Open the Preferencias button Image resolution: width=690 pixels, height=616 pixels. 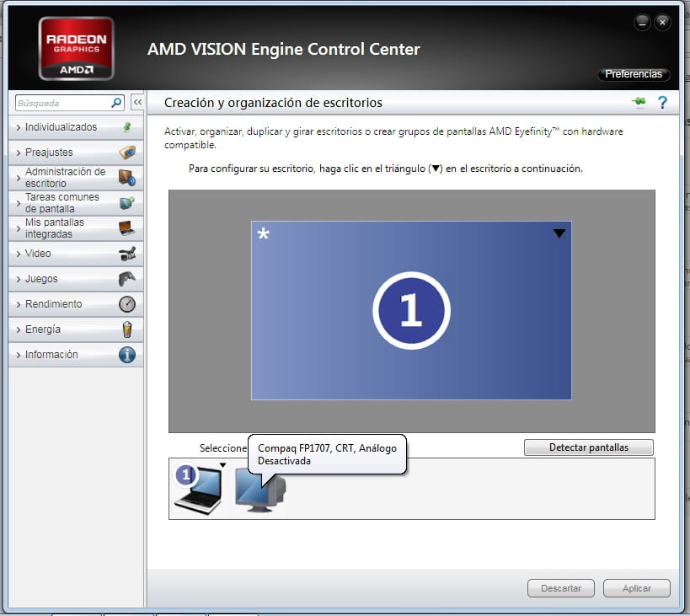click(x=634, y=74)
